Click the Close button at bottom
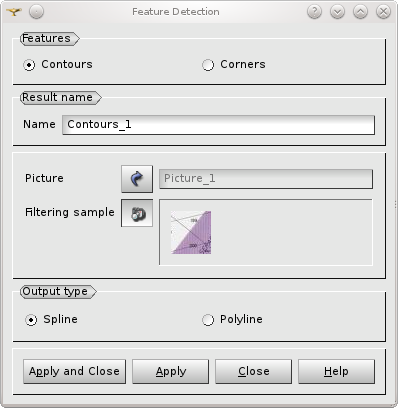 point(253,371)
